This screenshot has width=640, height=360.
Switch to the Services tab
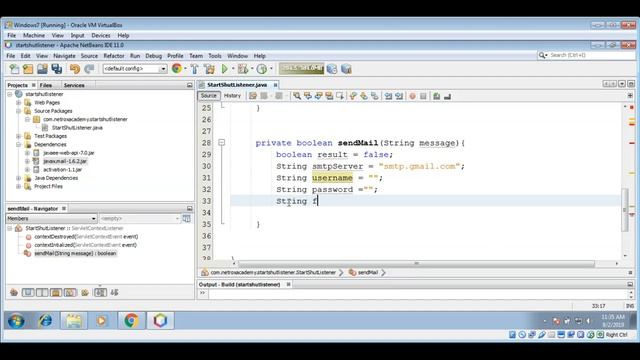click(x=74, y=85)
